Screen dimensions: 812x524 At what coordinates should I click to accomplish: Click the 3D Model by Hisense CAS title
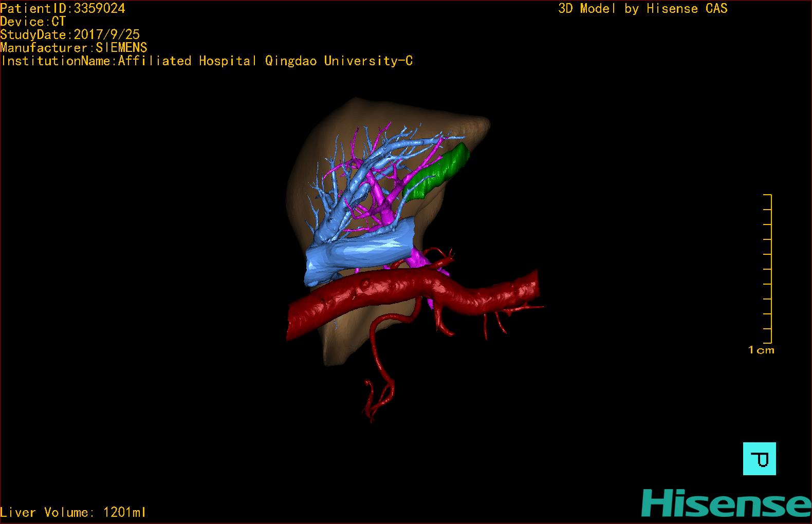(643, 8)
